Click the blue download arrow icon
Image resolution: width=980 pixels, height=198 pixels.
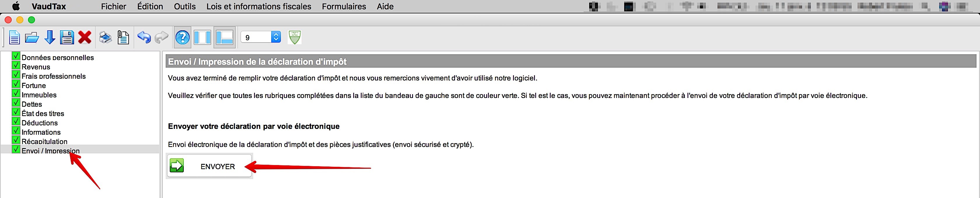click(x=50, y=37)
